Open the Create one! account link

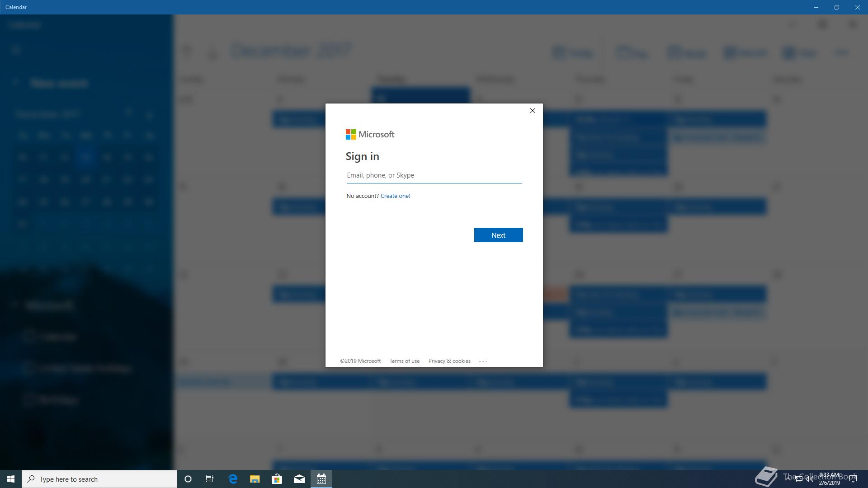(395, 196)
